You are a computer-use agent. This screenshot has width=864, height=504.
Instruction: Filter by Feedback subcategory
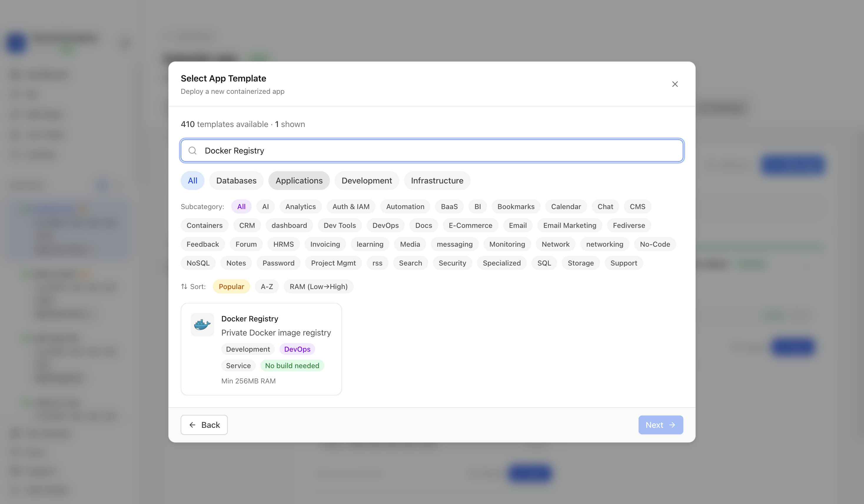click(203, 244)
